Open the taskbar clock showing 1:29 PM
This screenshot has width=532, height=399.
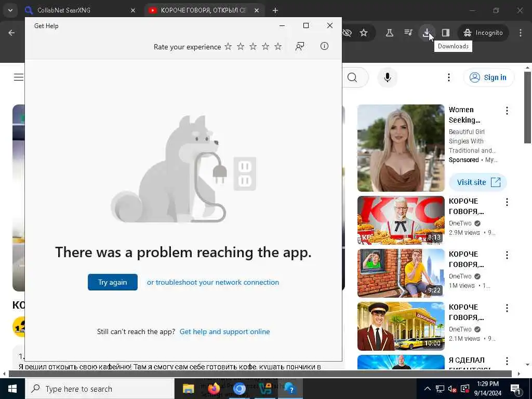487,389
